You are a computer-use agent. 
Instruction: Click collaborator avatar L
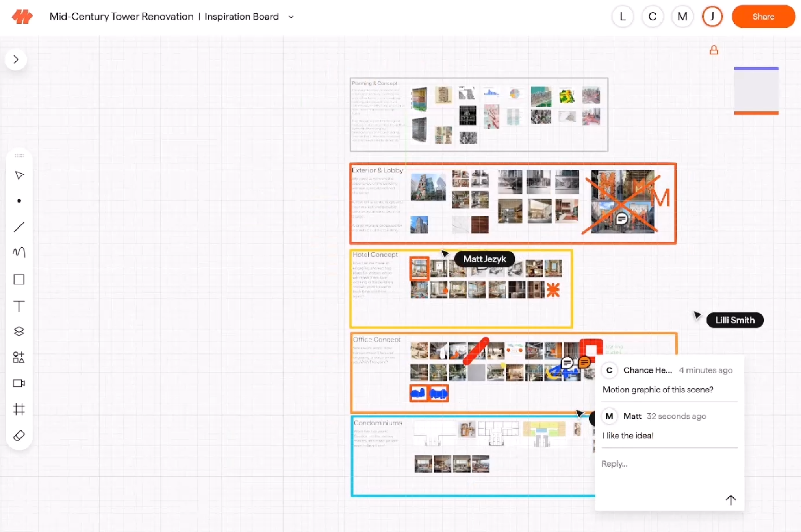pyautogui.click(x=622, y=17)
